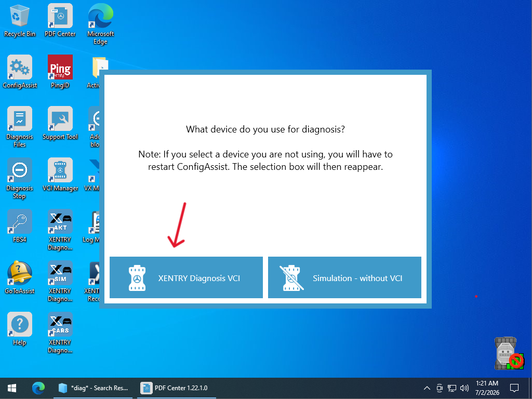The width and height of the screenshot is (532, 399).
Task: Open the FBS4 key icon
Action: tap(19, 226)
